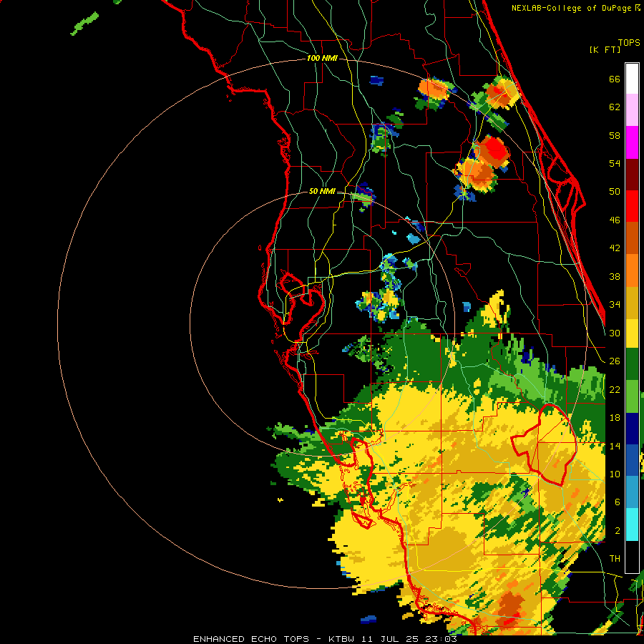The image size is (644, 644).
Task: Select the 58 legend value
Action: [615, 135]
